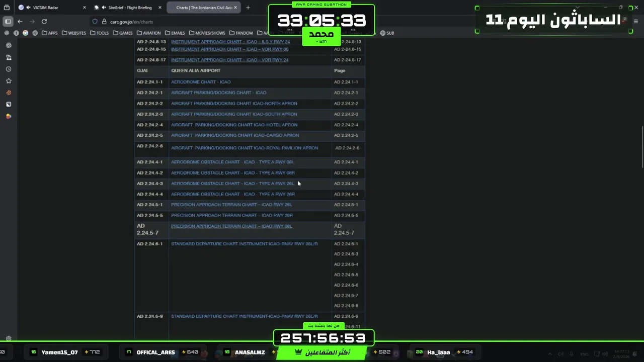This screenshot has height=362, width=644.
Task: Open the Aerodrome Chart - ICAO link
Action: coord(201,82)
